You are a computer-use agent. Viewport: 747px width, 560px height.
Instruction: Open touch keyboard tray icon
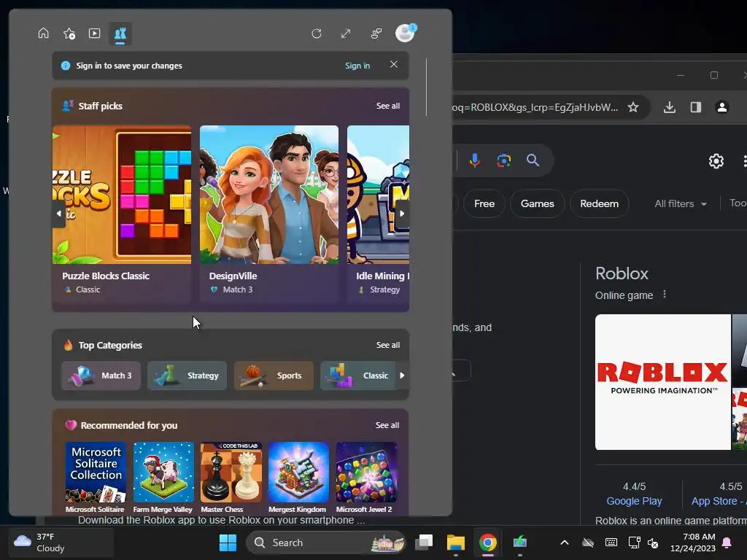click(x=611, y=542)
